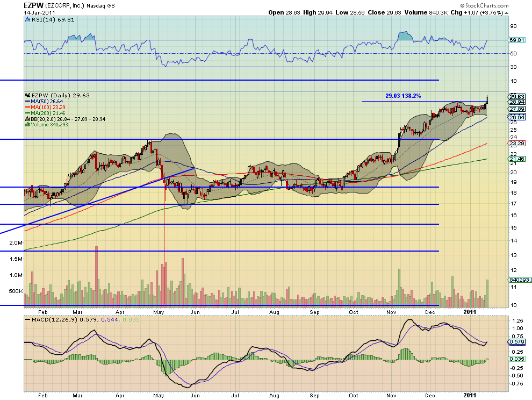
Task: Click the '2.0M' volume axis label
Action: (x=16, y=243)
